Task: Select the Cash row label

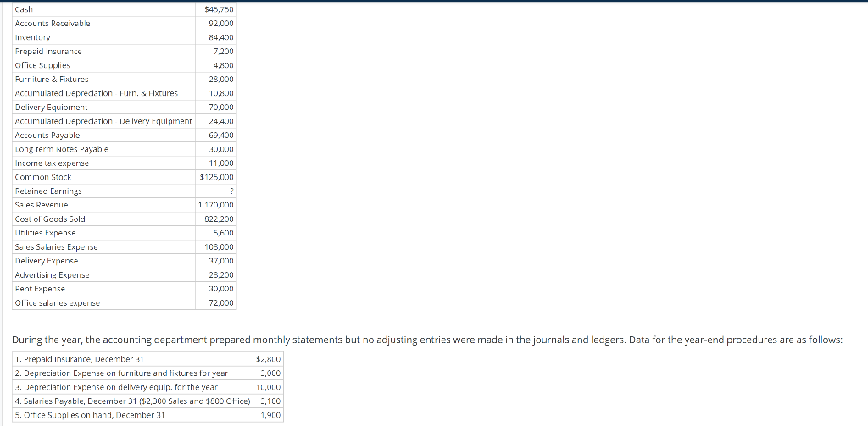Action: click(24, 9)
